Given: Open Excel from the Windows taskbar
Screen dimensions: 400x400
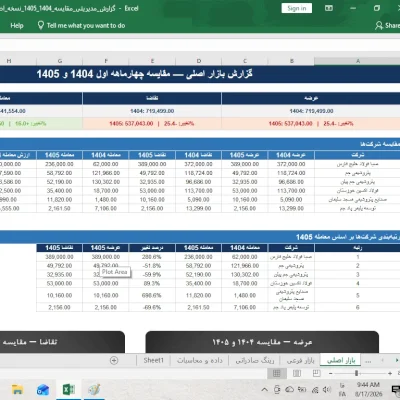Looking at the screenshot, I should tap(68, 389).
